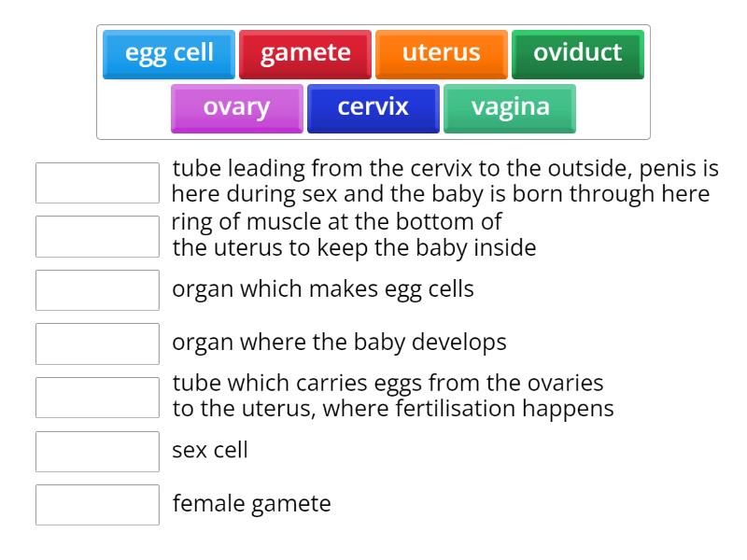Click the answer box beside 'female gamete'

pyautogui.click(x=97, y=505)
